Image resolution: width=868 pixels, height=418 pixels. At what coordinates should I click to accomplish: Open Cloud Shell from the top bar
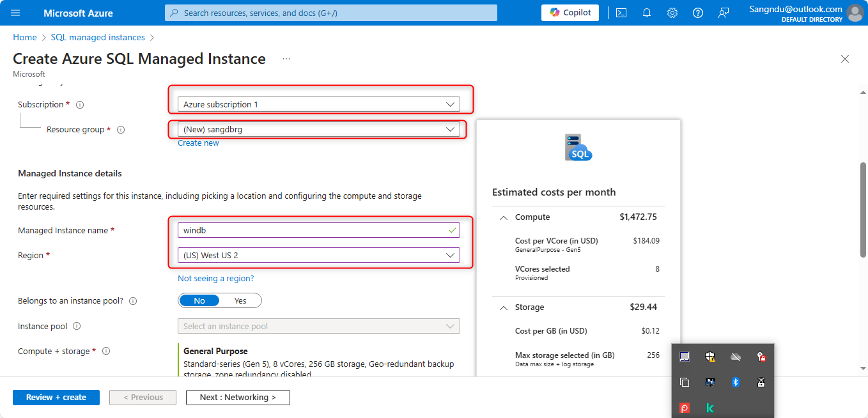point(621,13)
